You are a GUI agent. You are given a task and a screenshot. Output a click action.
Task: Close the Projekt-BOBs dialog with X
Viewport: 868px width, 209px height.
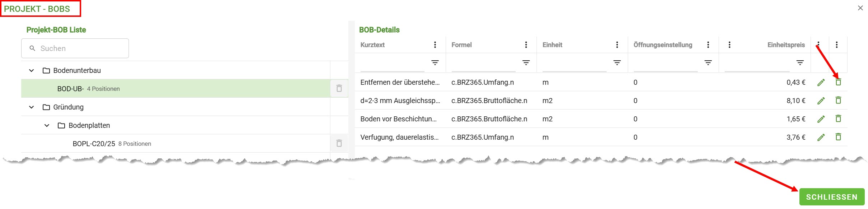[x=860, y=8]
